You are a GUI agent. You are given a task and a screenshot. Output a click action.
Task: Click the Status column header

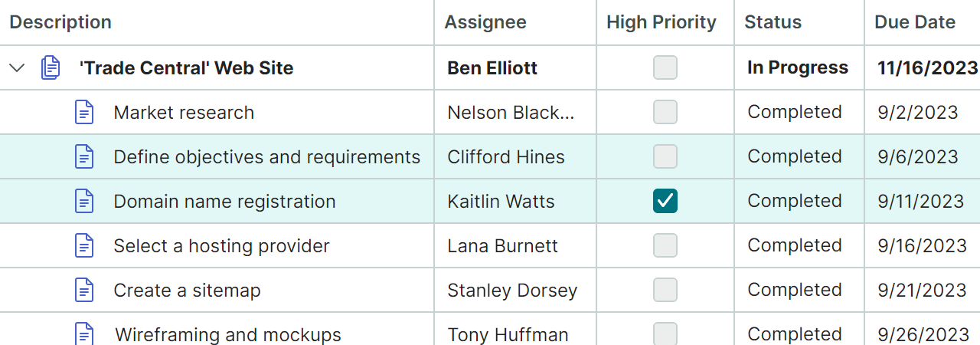click(x=773, y=22)
